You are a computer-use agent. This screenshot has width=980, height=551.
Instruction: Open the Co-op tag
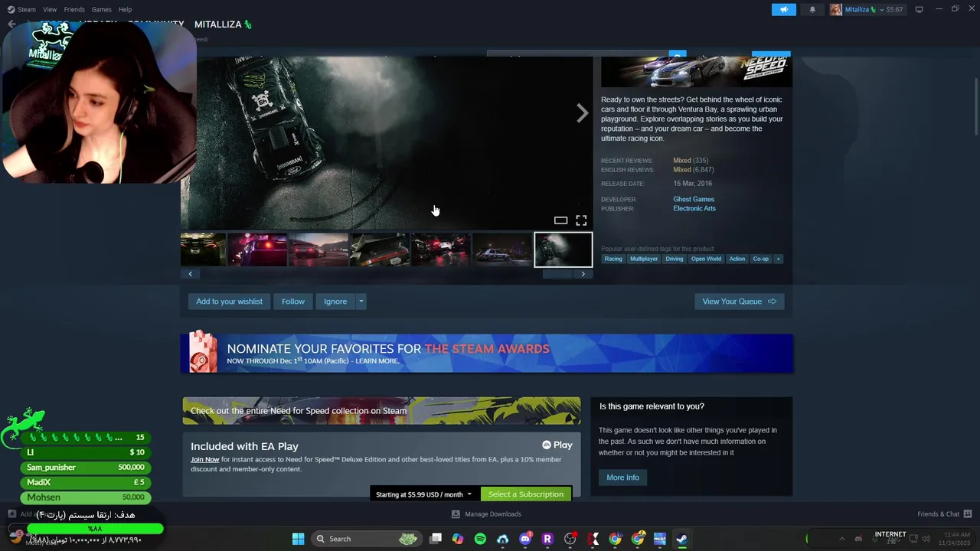[761, 259]
